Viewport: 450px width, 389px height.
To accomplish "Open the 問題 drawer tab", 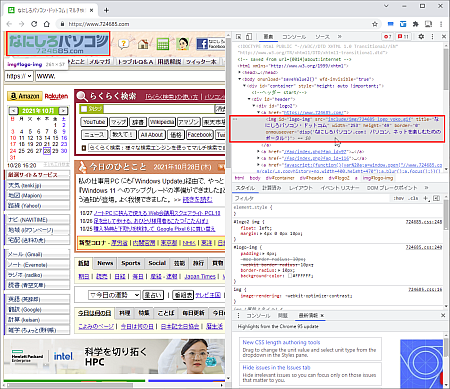I will point(283,315).
